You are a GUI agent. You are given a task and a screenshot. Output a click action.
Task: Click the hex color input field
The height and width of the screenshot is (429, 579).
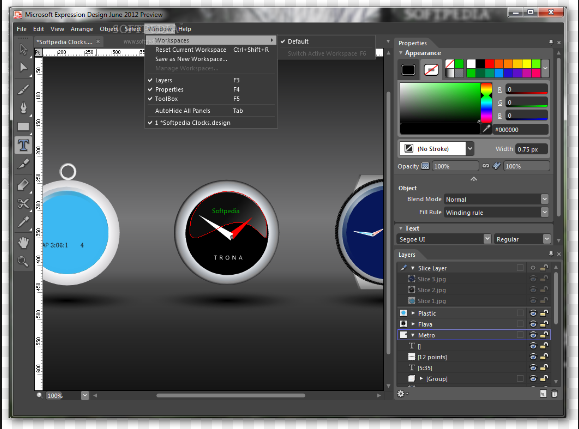click(x=521, y=130)
